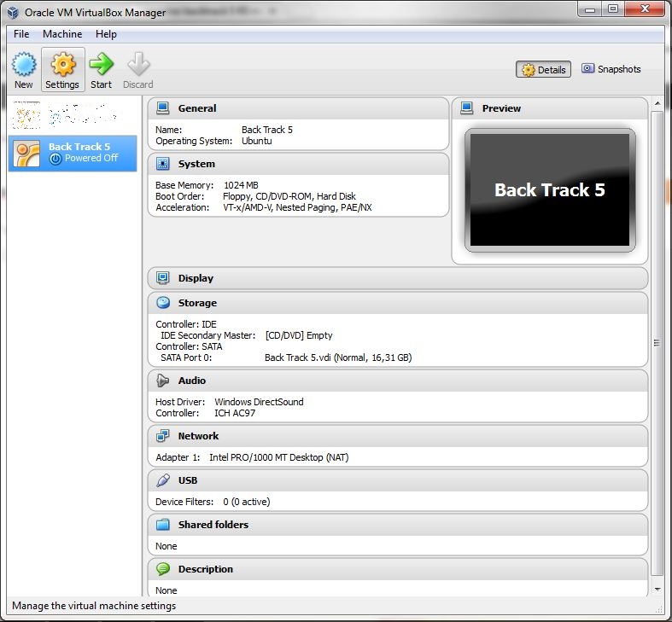This screenshot has width=672, height=622.
Task: Click the Audio speaker icon
Action: [x=163, y=381]
